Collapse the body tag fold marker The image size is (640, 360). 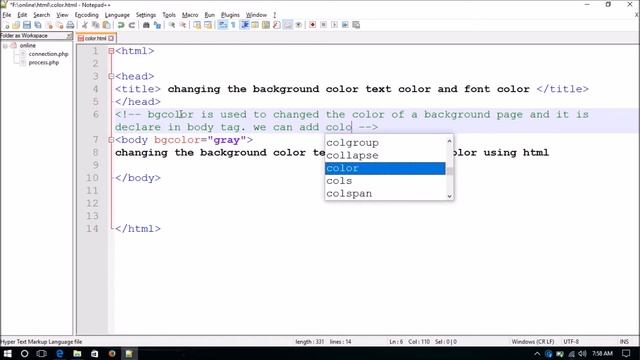[x=111, y=140]
